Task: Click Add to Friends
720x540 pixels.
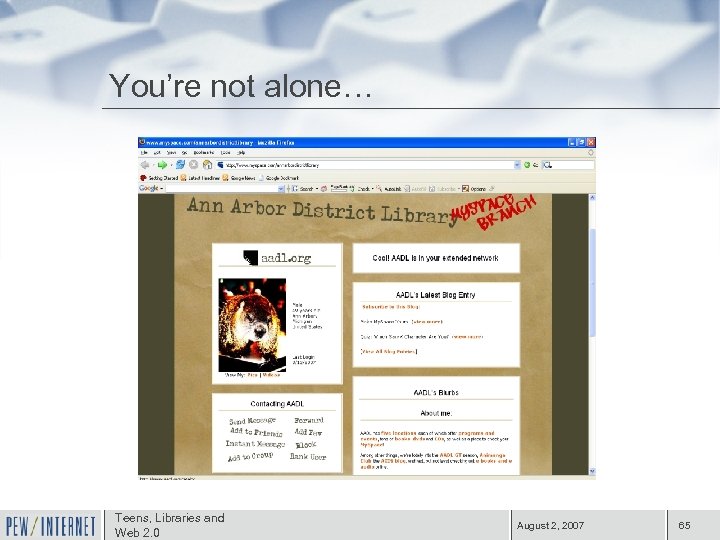Action: coord(256,432)
